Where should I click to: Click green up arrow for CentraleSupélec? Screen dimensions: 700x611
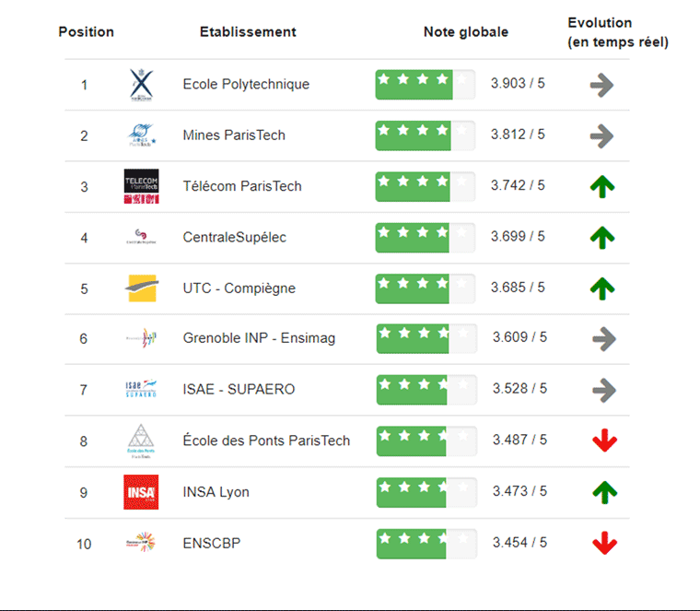[x=602, y=237]
